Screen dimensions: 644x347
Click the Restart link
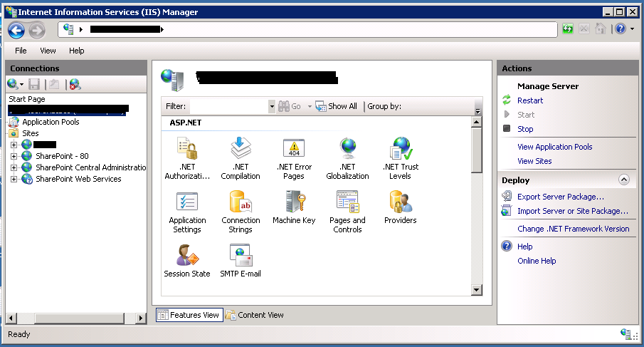pos(530,100)
